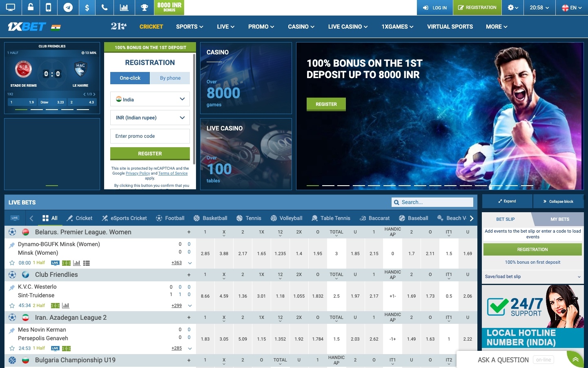Open the India country selector dropdown
Viewport: 588px width, 368px height.
150,99
